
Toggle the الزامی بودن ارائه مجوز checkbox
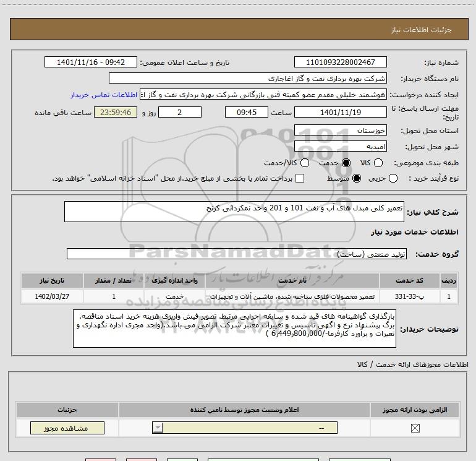[x=415, y=428]
